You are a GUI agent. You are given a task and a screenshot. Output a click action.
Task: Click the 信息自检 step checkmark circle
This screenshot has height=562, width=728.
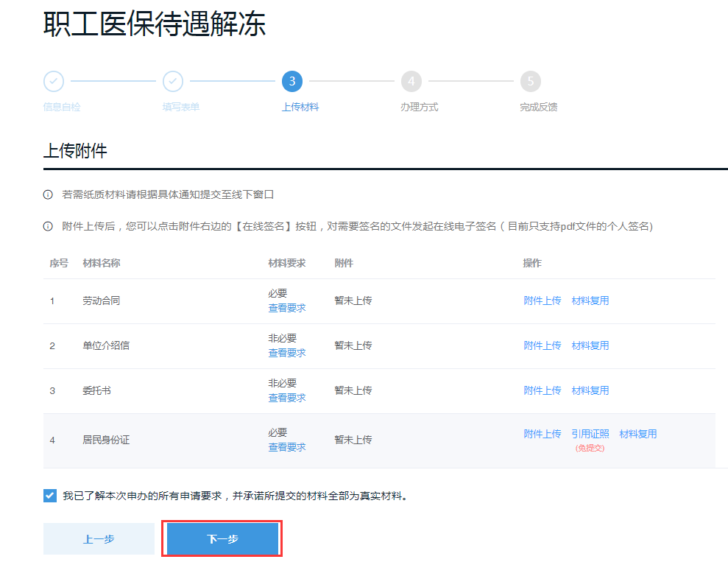tap(54, 81)
